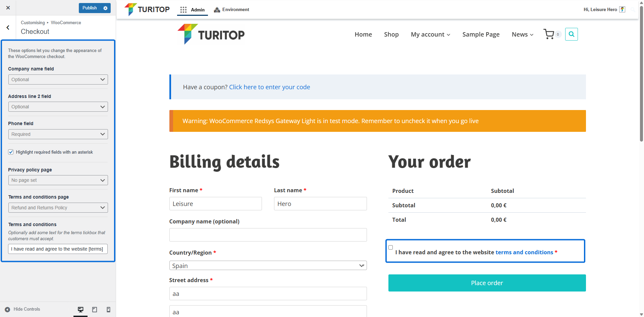Open the Company name field dropdown
644x317 pixels.
[58, 80]
